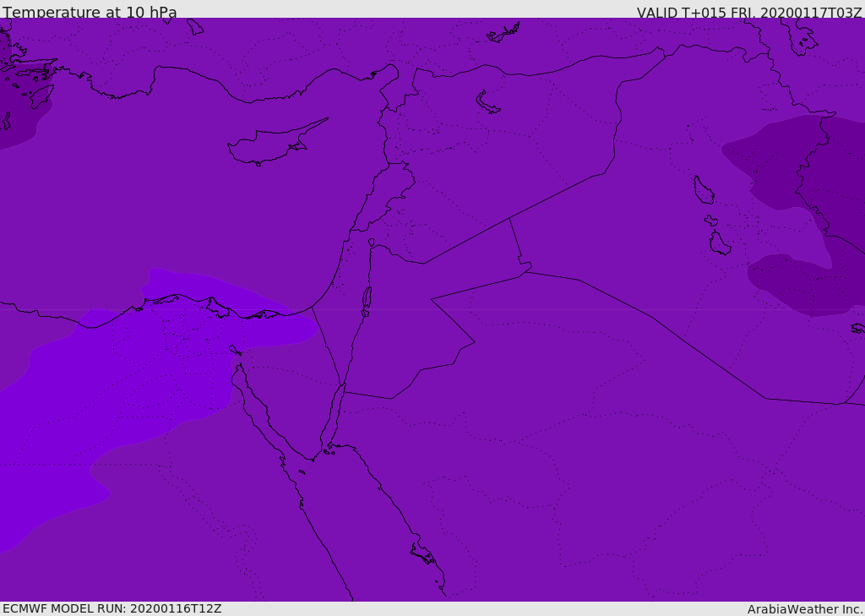Click the VALID T+015 timestamp text
Screen dimensions: 865x616
tap(748, 13)
